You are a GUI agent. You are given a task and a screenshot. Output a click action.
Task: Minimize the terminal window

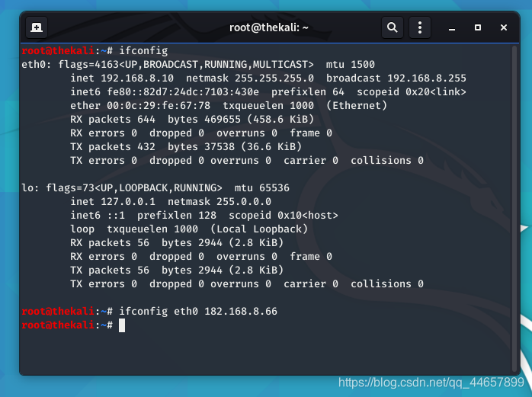[x=451, y=28]
